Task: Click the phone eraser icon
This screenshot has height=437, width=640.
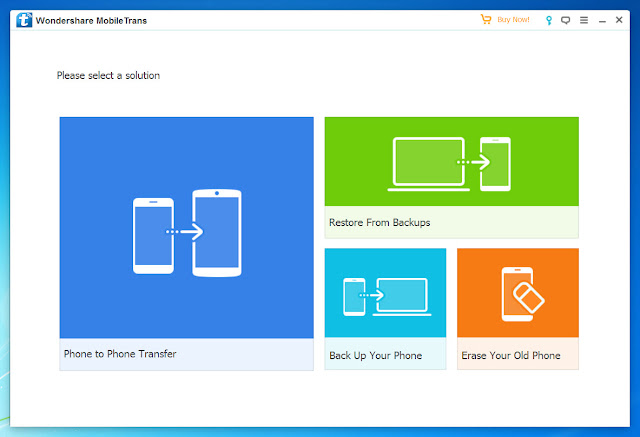Action: tap(522, 294)
